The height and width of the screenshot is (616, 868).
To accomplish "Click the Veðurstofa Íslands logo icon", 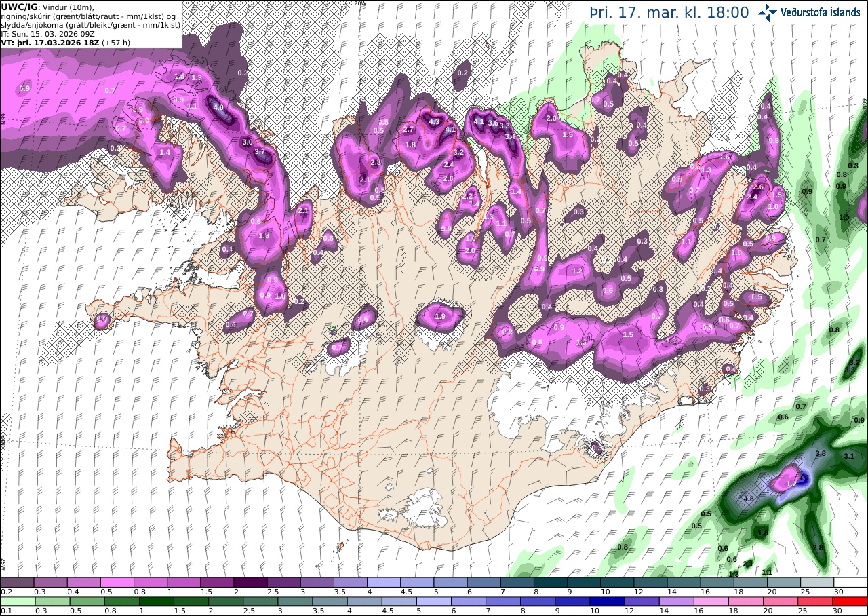I will (768, 12).
